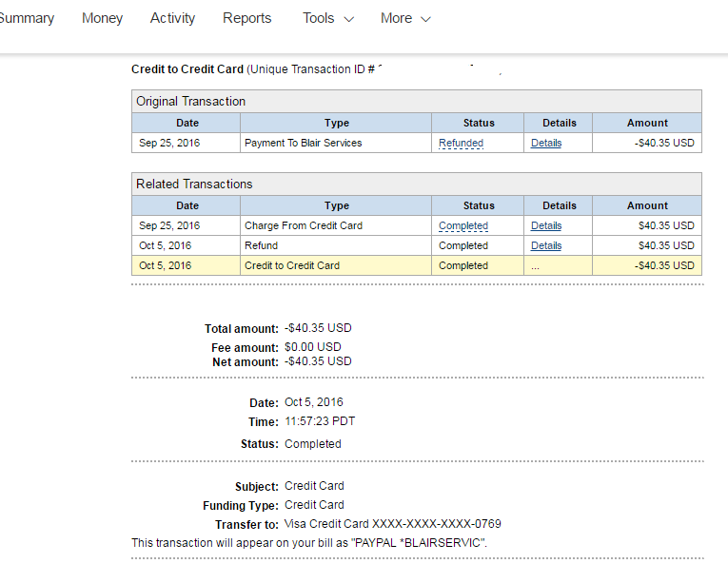Image resolution: width=728 pixels, height=583 pixels.
Task: Expand the More dropdown menu
Action: pos(405,18)
